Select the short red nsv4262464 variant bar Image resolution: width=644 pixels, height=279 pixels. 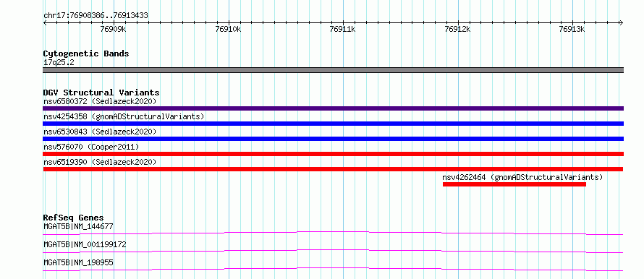(x=514, y=184)
